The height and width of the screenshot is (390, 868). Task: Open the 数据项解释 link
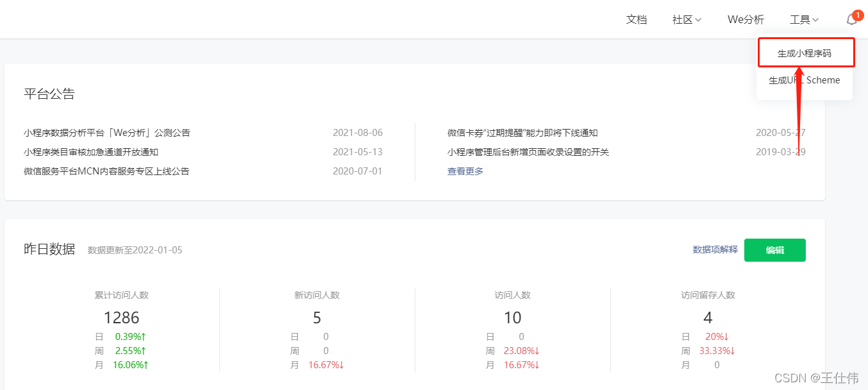[715, 250]
